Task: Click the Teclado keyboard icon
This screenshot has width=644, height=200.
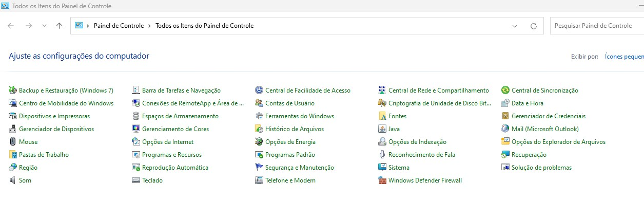Action: (x=136, y=180)
